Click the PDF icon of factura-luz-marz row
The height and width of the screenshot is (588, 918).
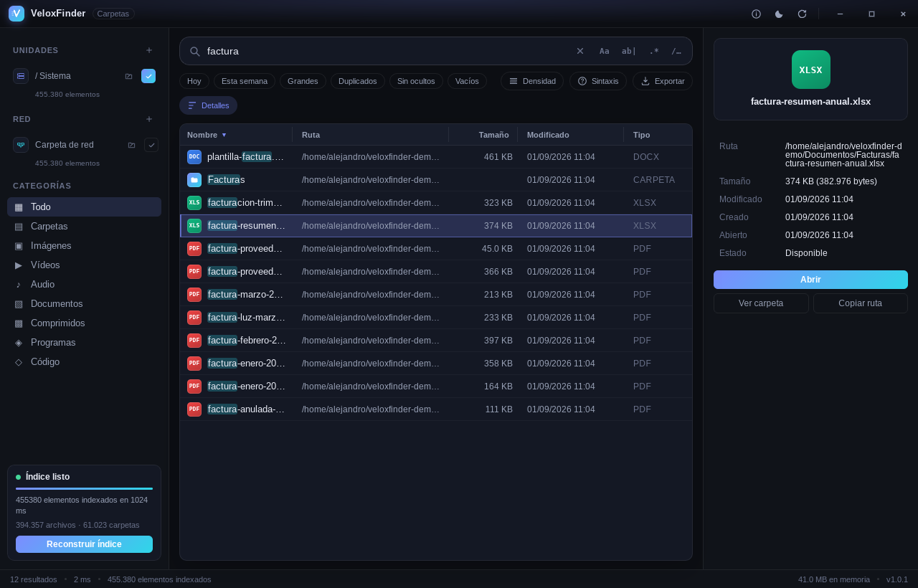coord(194,318)
